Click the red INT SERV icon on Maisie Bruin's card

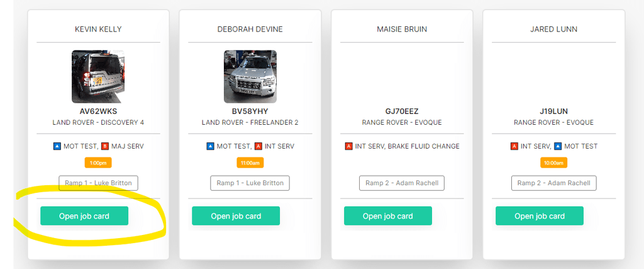point(348,147)
